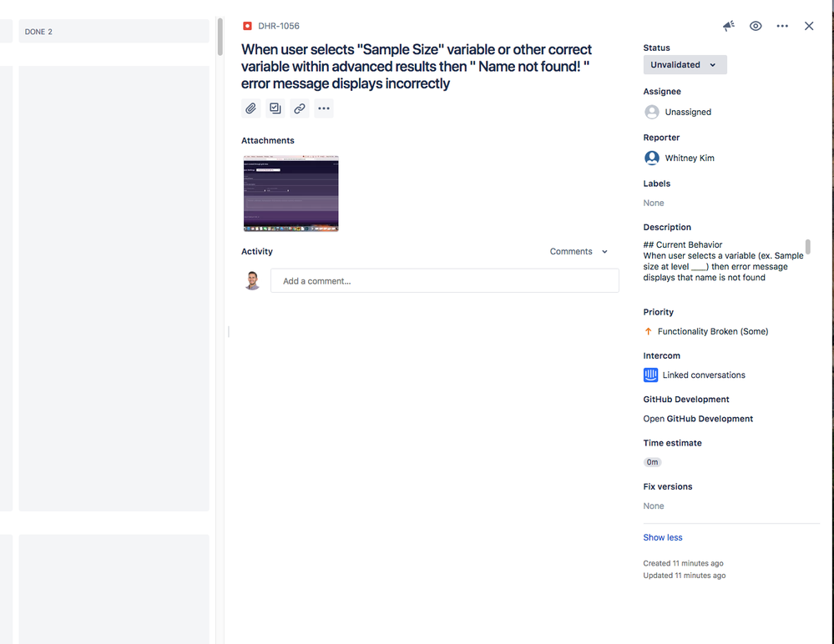This screenshot has width=834, height=644.
Task: Open the Unvalidated status dropdown
Action: [685, 64]
